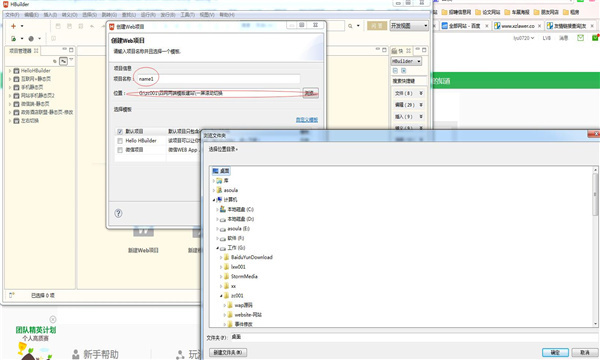Select 桌面 in the folder browser tree
This screenshot has height=360, width=600.
[221, 171]
